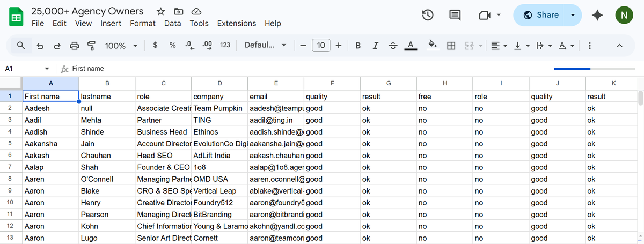Open the zoom 100% dropdown
Screen dimensions: 644x244
(x=121, y=46)
